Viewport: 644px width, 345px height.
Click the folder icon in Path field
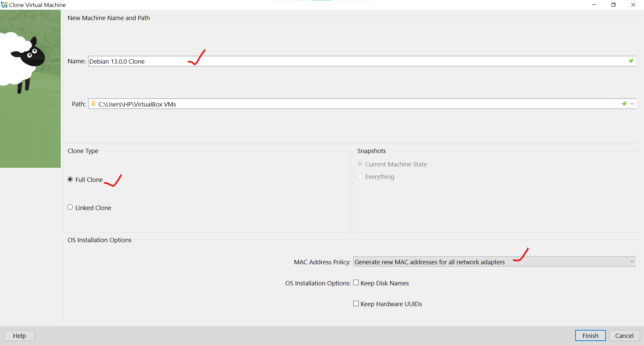[93, 104]
